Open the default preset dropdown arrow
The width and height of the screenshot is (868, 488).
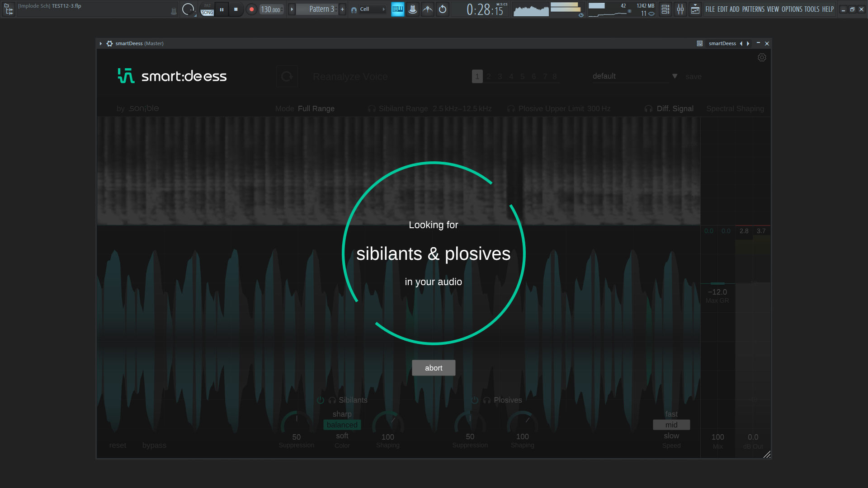click(675, 76)
